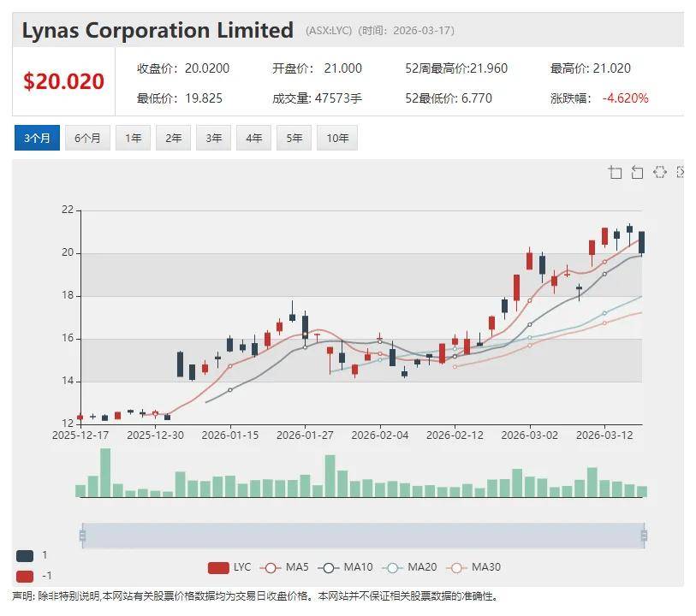The image size is (696, 616).
Task: Toggle the LYC candlestick series legend
Action: (x=230, y=567)
